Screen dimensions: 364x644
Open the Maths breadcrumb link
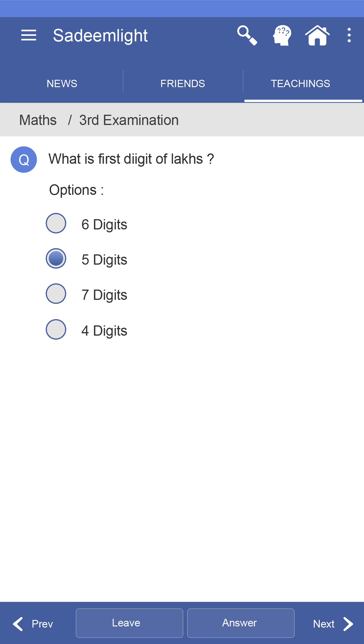pos(38,120)
